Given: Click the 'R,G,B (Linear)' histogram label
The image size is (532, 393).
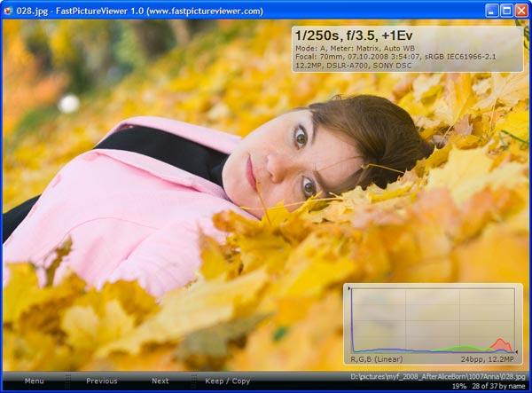Looking at the screenshot, I should [377, 359].
